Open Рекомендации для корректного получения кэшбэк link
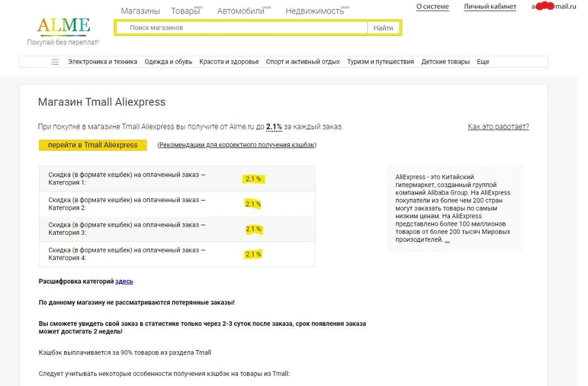The image size is (588, 386). (x=236, y=145)
